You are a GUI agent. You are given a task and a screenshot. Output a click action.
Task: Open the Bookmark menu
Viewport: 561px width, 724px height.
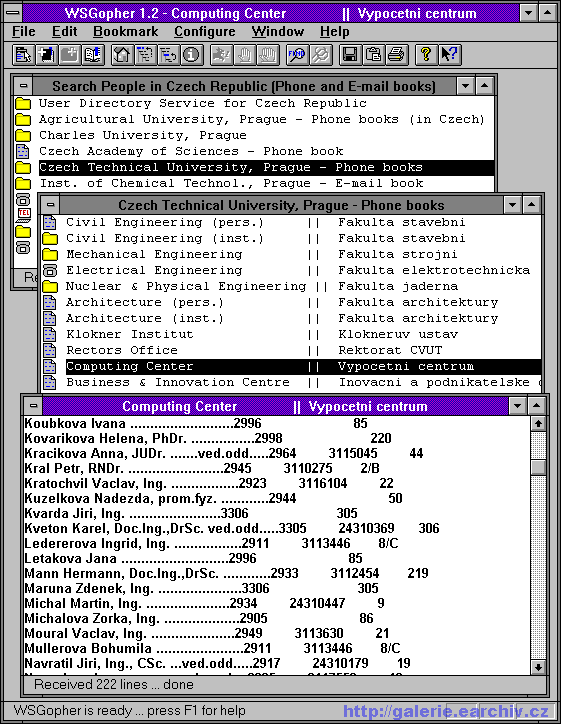[x=126, y=31]
